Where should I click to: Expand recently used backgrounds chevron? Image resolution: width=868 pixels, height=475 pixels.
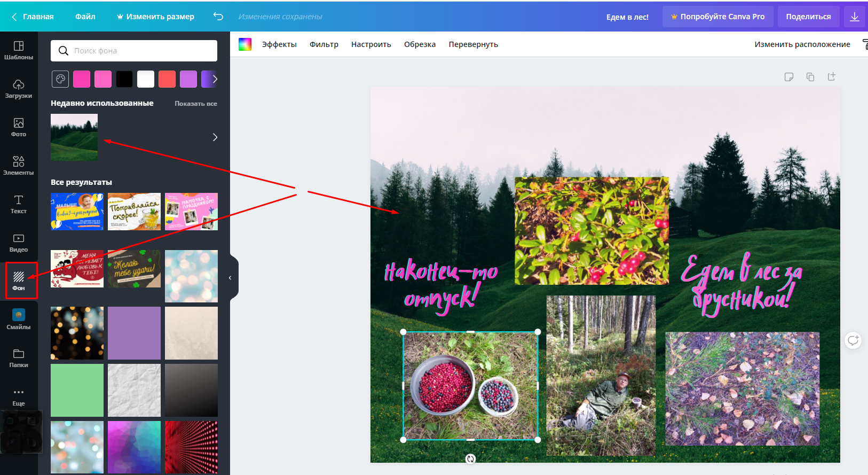coord(215,137)
